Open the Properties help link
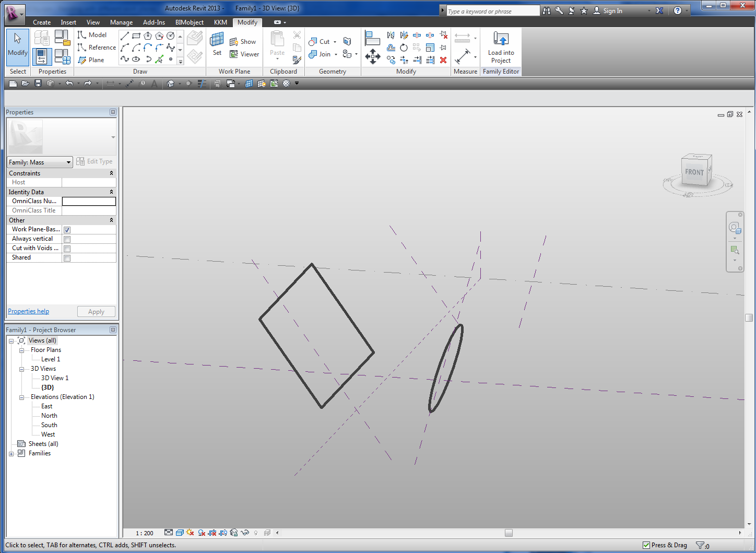Screen dimensions: 756x553 pyautogui.click(x=28, y=311)
